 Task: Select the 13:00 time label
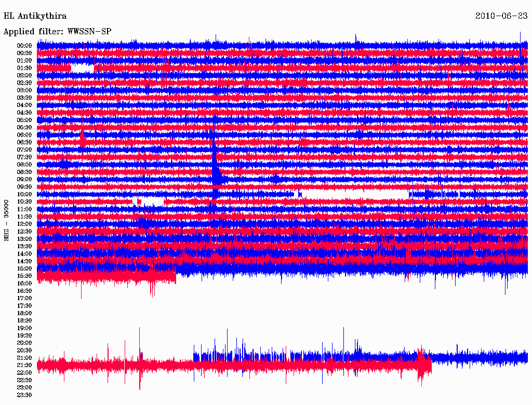[24, 239]
